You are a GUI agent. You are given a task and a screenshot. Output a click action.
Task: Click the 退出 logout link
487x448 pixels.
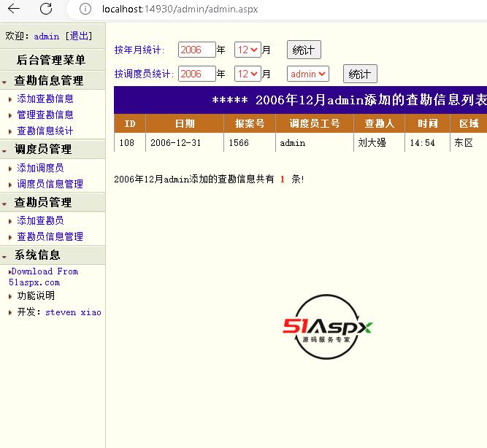(x=80, y=36)
